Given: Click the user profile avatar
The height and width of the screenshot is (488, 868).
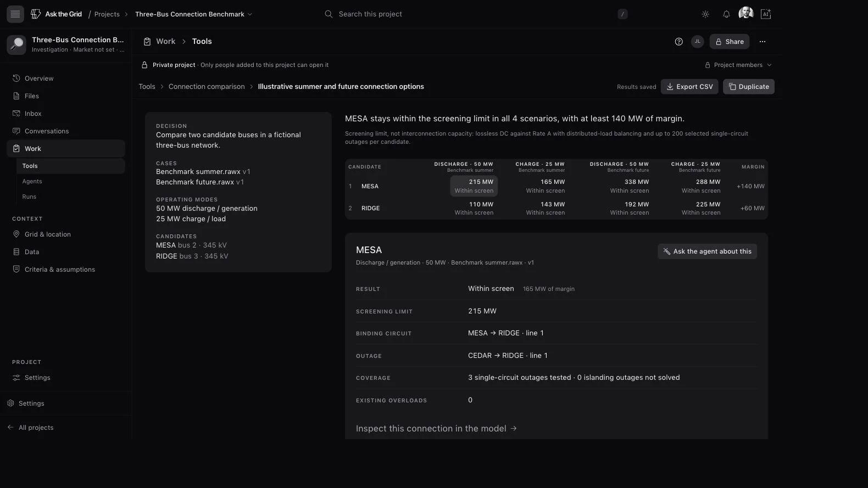Looking at the screenshot, I should click(x=745, y=13).
